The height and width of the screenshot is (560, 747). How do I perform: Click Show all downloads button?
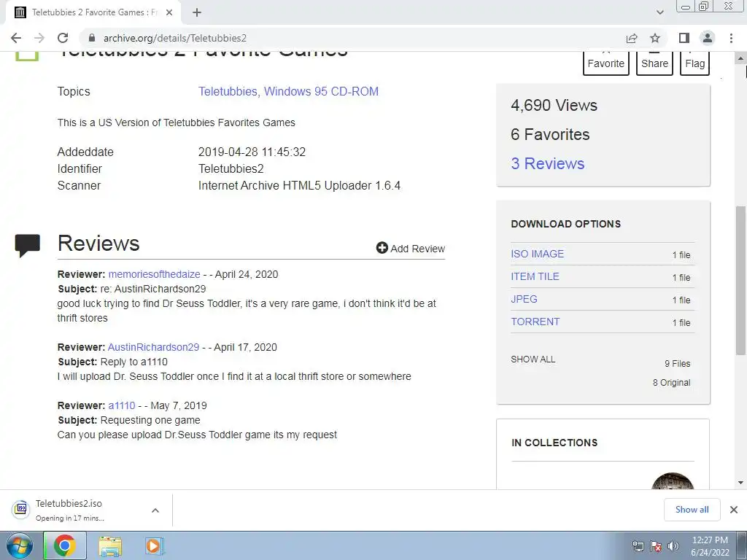[692, 510]
